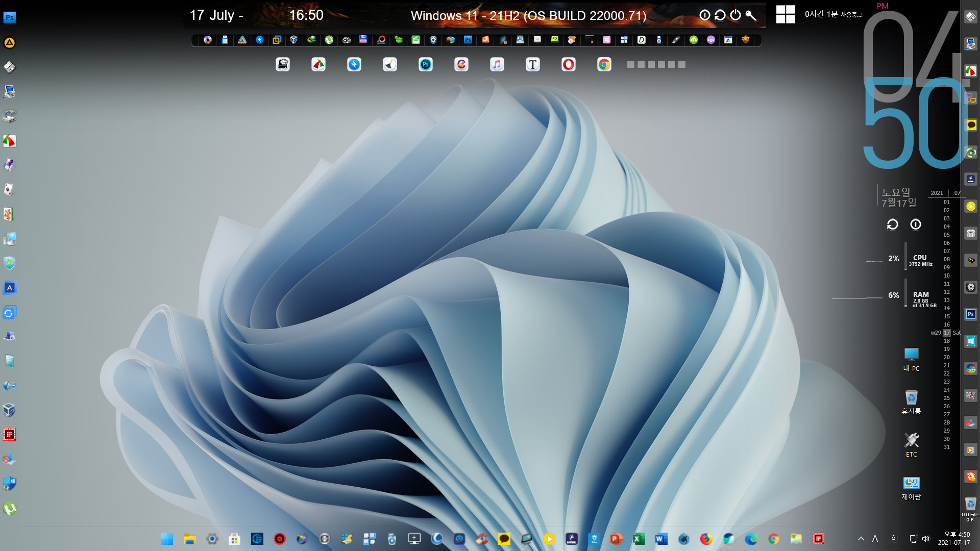This screenshot has height=551, width=980.
Task: Open 휴지통 recycle bin desktop icon
Action: click(912, 402)
